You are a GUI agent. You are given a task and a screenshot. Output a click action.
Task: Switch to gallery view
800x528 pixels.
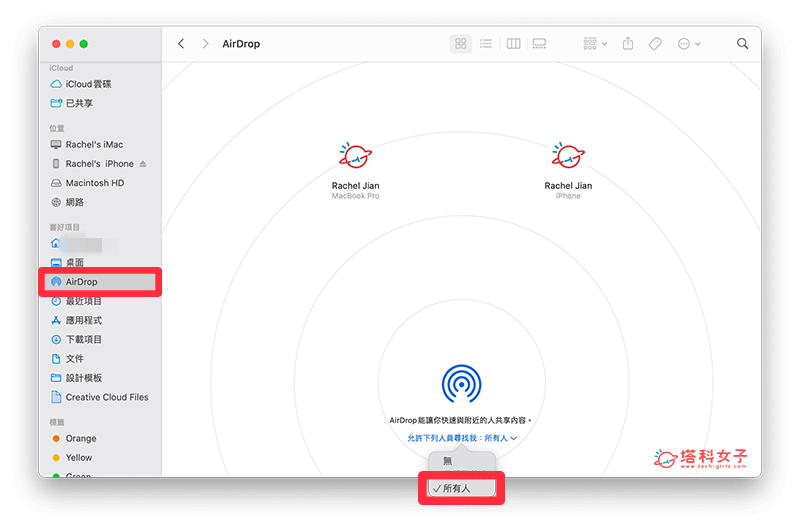(x=539, y=44)
